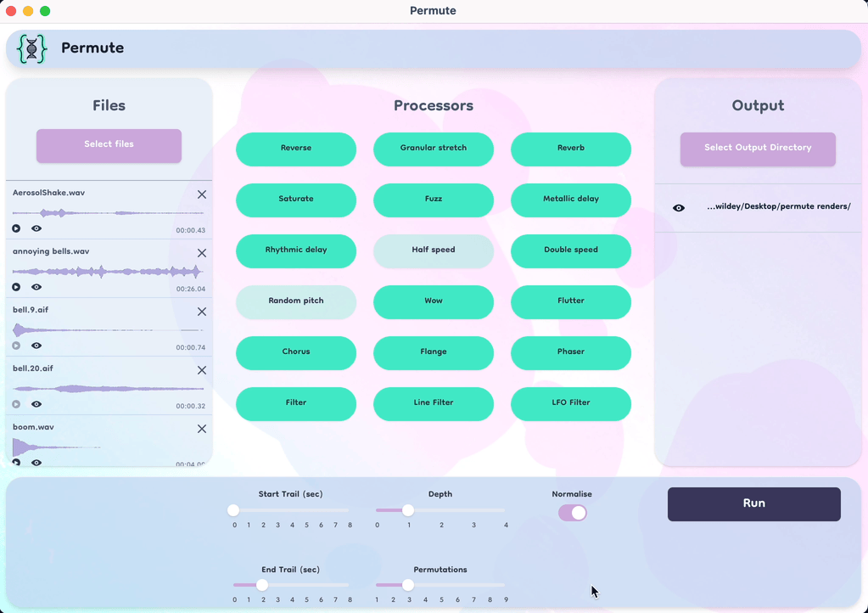This screenshot has width=868, height=613.
Task: Reveal annoying bells.wav with eye icon
Action: 36,287
